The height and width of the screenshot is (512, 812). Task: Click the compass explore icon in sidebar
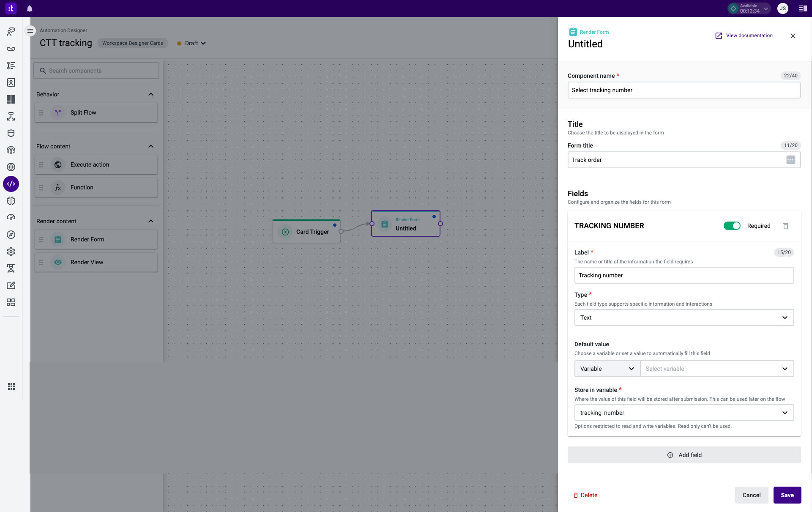click(x=11, y=235)
